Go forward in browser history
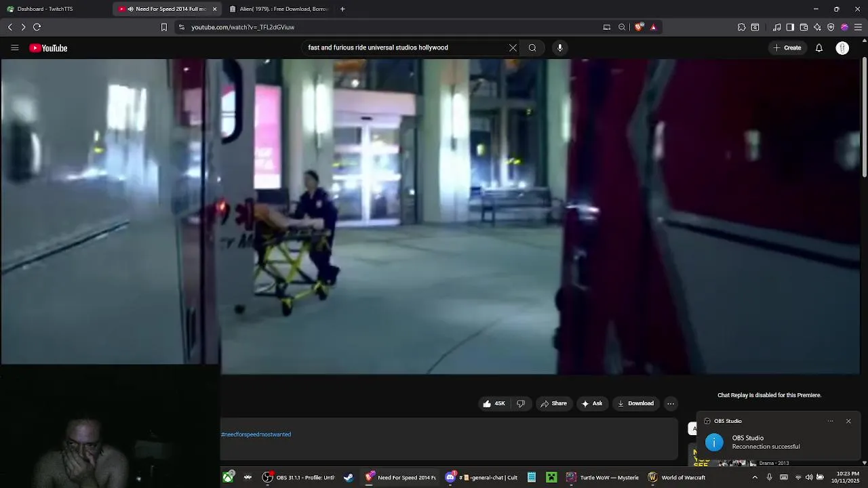868x488 pixels. point(23,27)
